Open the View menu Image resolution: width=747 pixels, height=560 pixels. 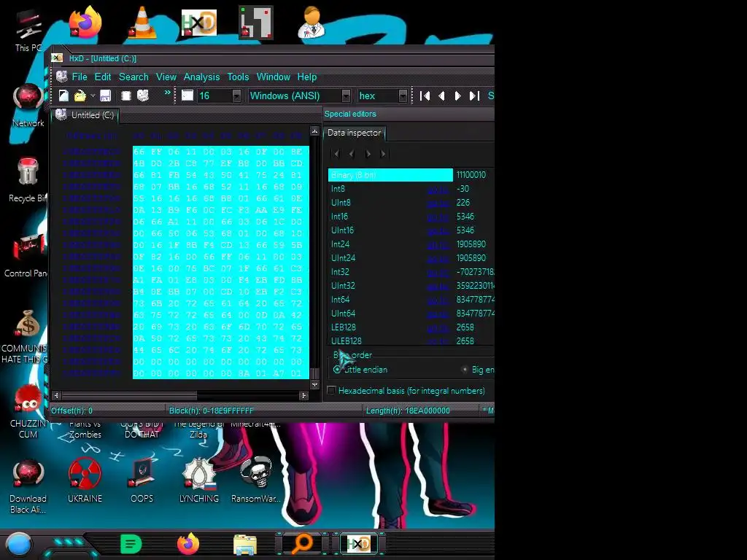point(166,77)
